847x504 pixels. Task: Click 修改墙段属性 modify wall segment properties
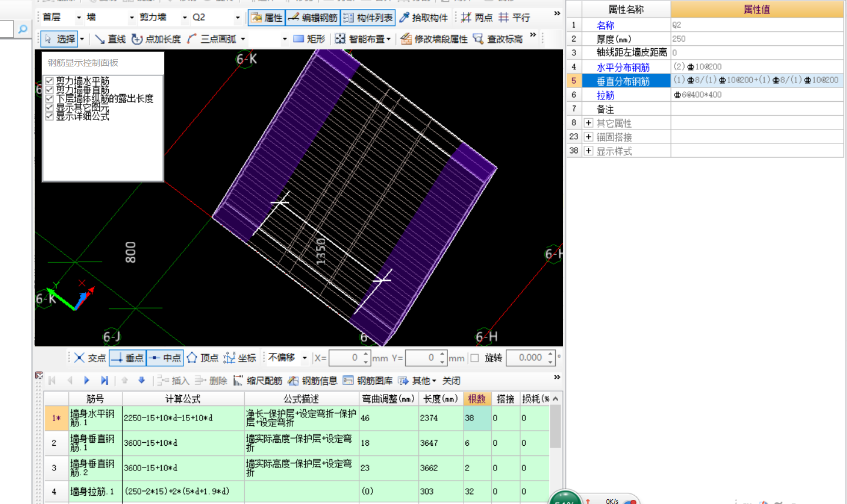pyautogui.click(x=434, y=39)
